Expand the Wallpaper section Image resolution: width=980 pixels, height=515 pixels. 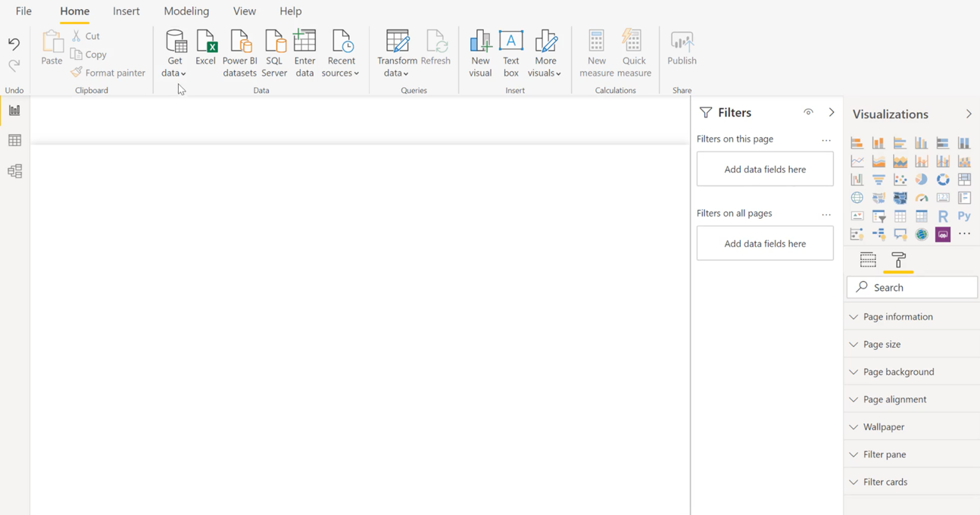tap(912, 426)
